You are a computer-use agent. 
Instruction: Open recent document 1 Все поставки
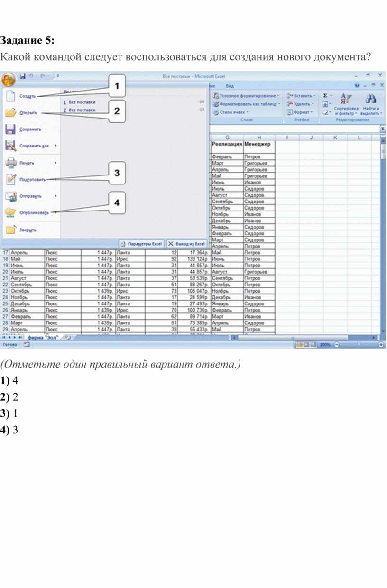pyautogui.click(x=80, y=102)
